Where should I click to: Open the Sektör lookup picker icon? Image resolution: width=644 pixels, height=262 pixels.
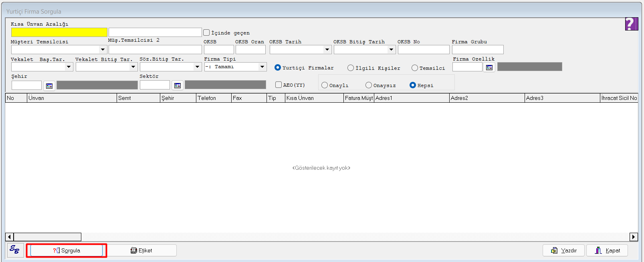click(178, 85)
